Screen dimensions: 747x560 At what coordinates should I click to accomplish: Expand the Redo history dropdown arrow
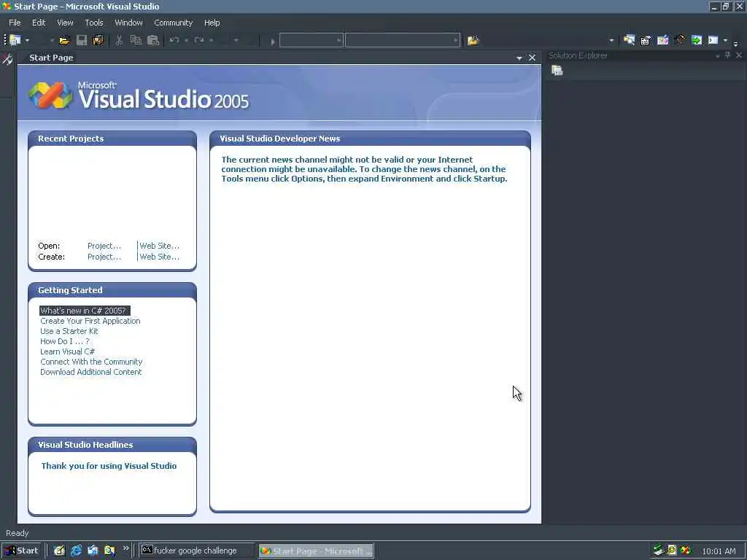pos(211,41)
